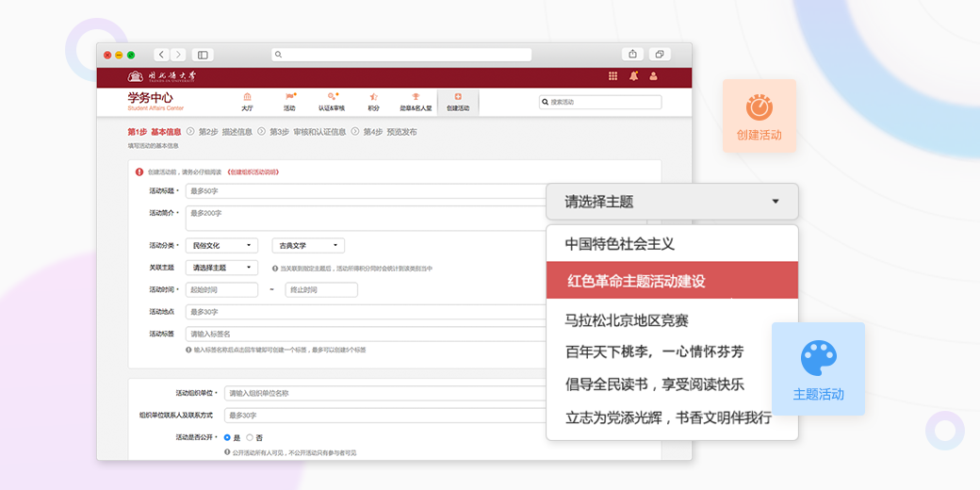Click the university logo in header
This screenshot has height=490, width=980.
[162, 76]
